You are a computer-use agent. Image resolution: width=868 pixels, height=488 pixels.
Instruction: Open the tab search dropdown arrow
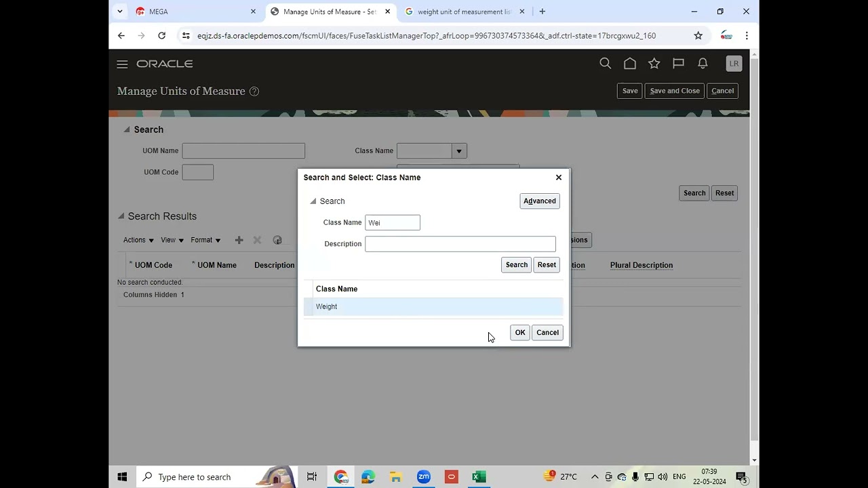pos(120,12)
